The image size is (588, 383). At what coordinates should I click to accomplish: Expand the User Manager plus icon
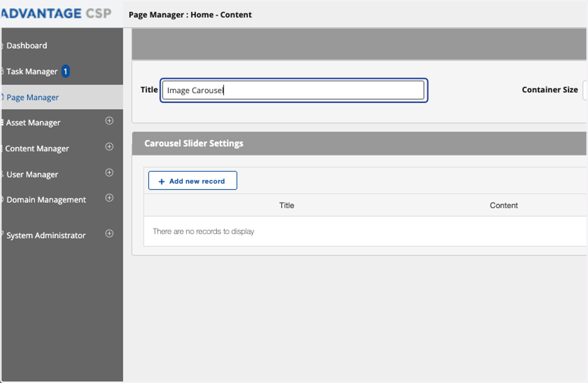click(109, 173)
